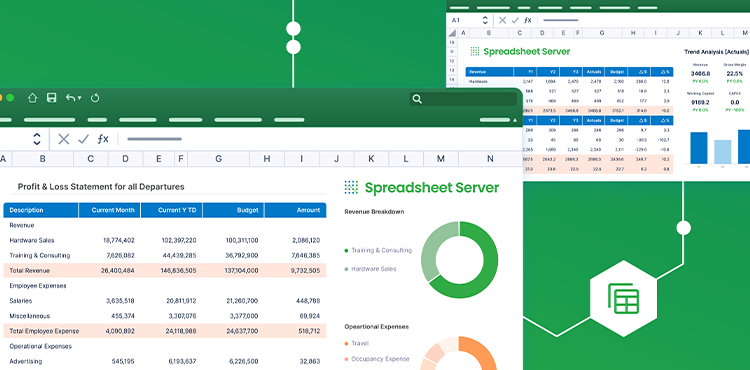This screenshot has width=750, height=370.
Task: Select cell value 18,774,402
Action: coord(119,240)
